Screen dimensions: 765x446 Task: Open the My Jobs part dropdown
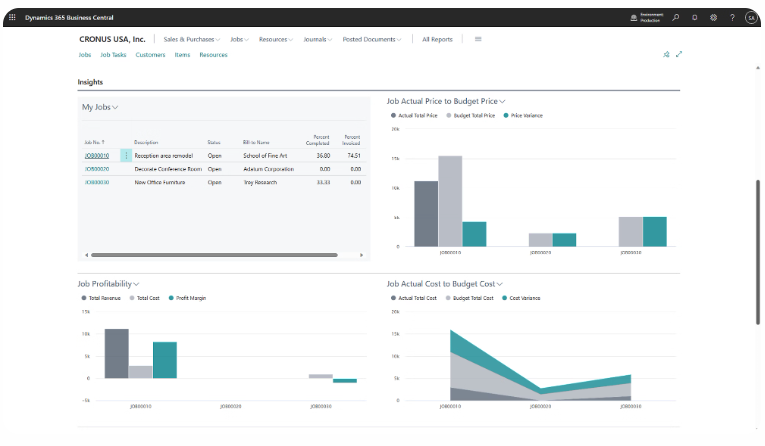pyautogui.click(x=100, y=107)
